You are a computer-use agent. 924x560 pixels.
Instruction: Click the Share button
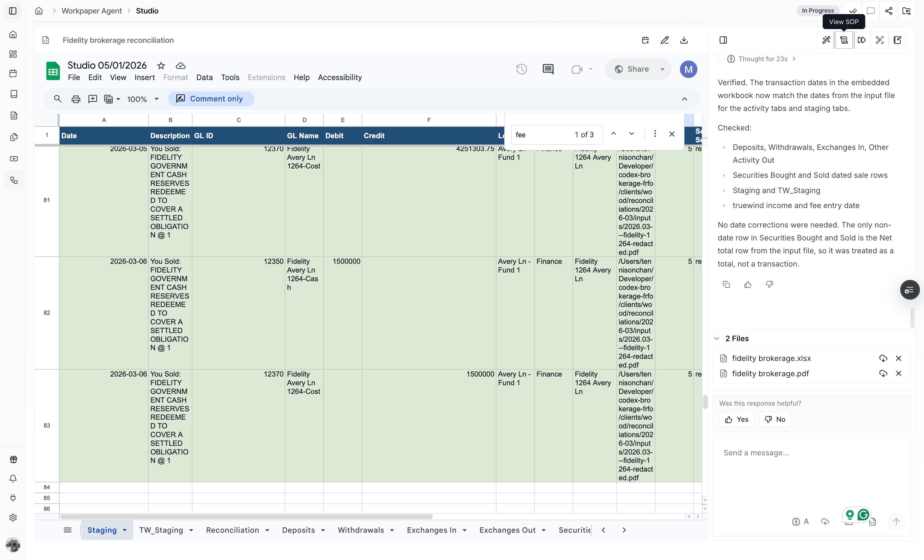[x=631, y=69]
